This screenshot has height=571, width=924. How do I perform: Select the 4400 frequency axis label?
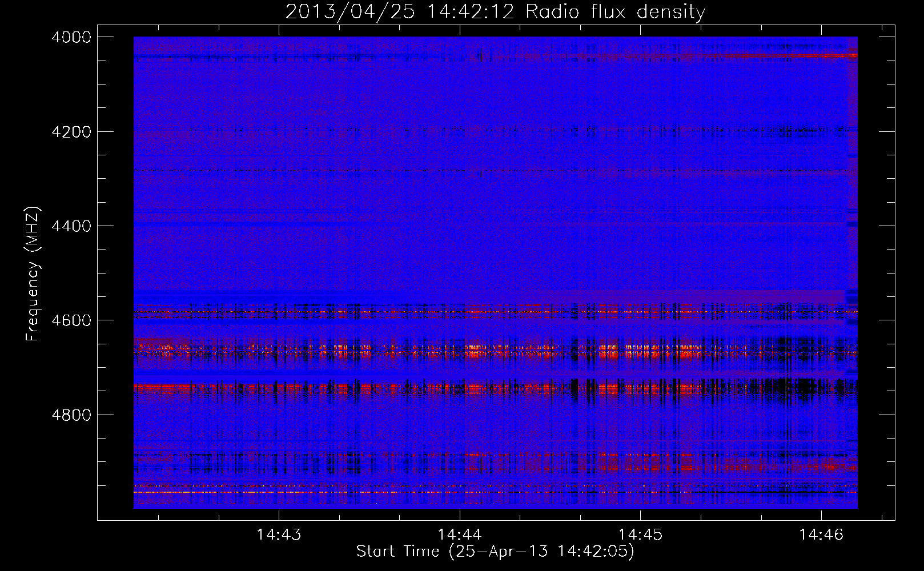(71, 226)
